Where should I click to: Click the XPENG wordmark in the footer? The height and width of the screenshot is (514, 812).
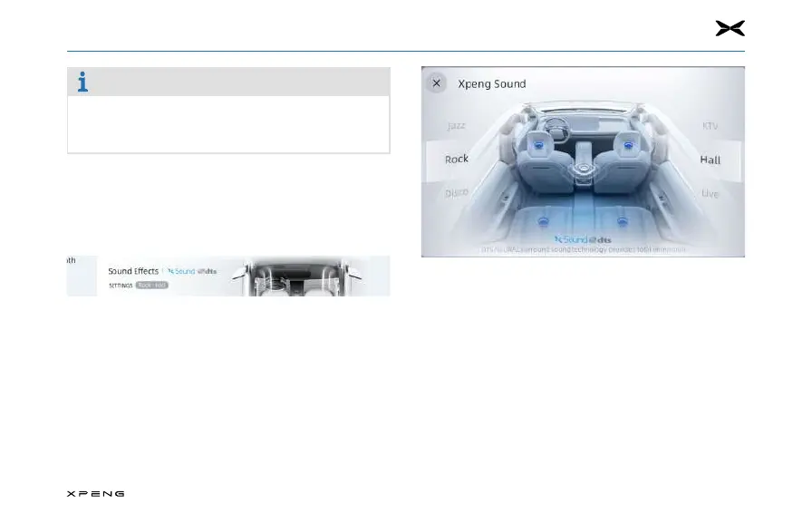(96, 493)
